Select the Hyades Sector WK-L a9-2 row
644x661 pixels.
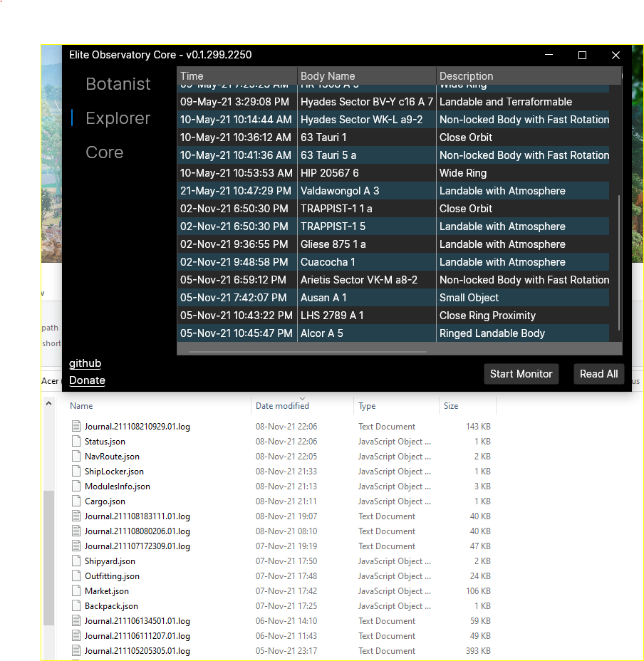(x=393, y=120)
